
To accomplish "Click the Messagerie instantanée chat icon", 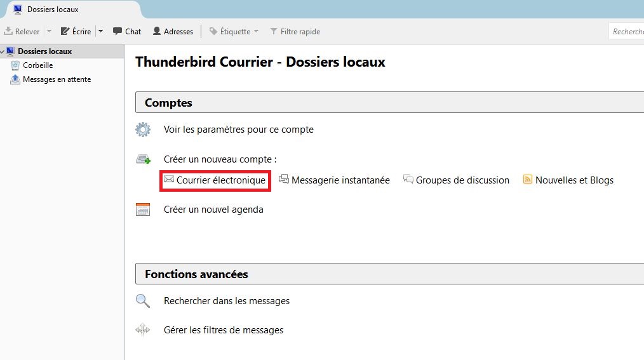I will [284, 180].
